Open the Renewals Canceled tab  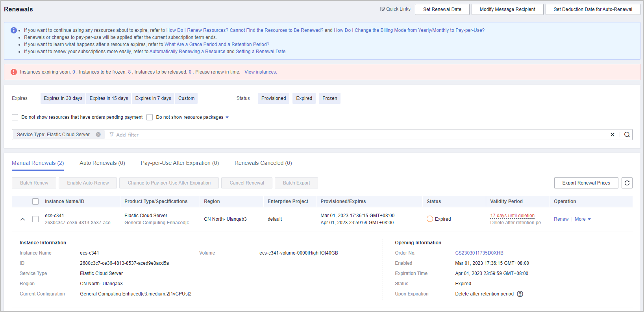point(263,163)
